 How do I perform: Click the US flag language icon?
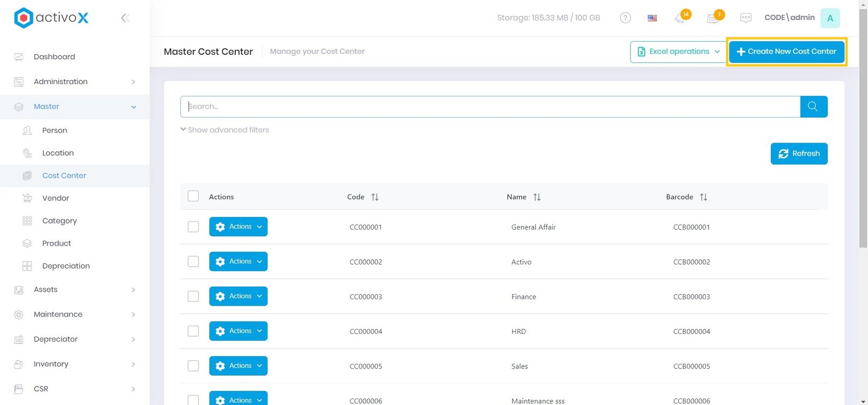652,18
